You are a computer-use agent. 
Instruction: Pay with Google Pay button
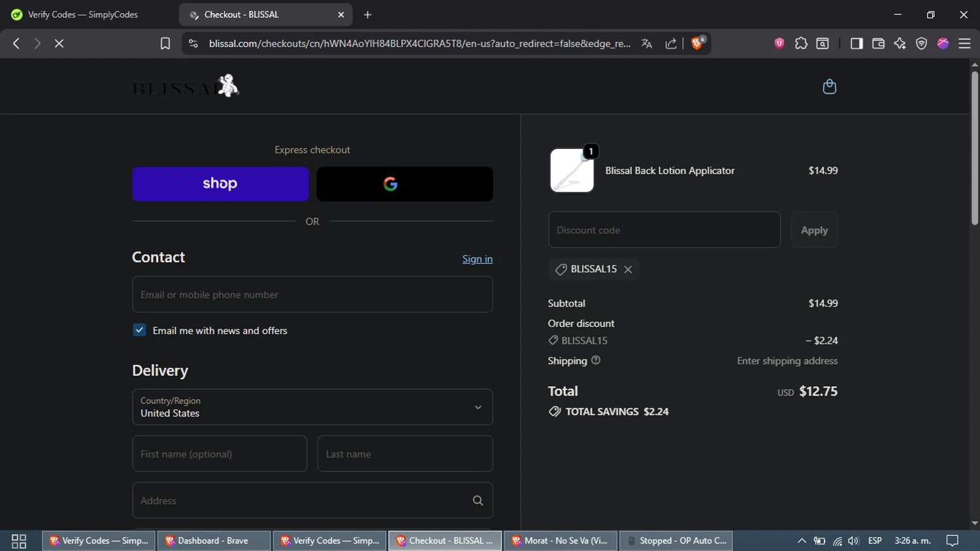coord(405,184)
